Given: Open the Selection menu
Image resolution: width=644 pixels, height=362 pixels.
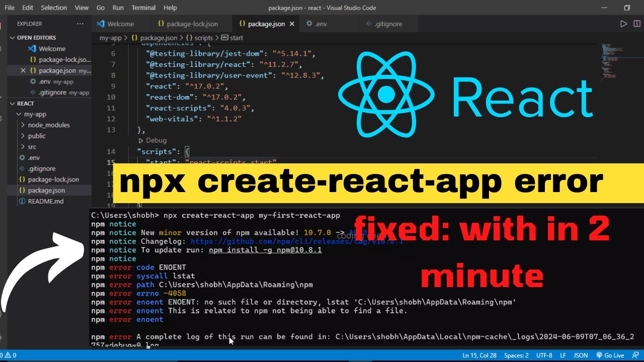Looking at the screenshot, I should [x=54, y=8].
